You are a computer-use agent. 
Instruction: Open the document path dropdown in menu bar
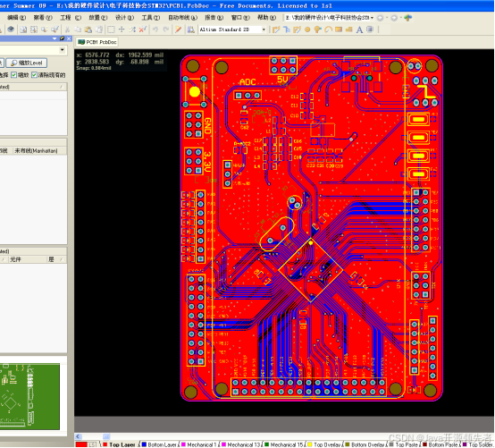pos(372,18)
